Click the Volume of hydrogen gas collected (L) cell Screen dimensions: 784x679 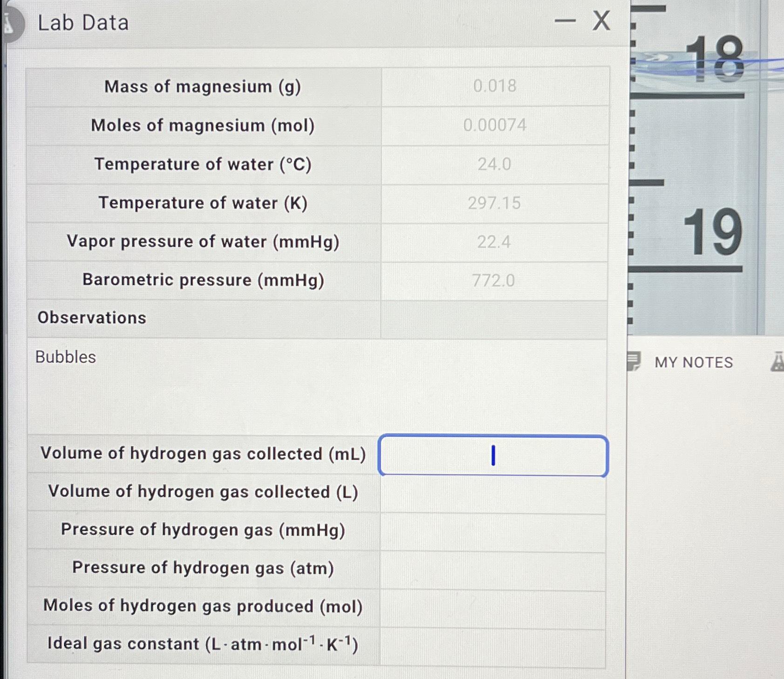(494, 492)
